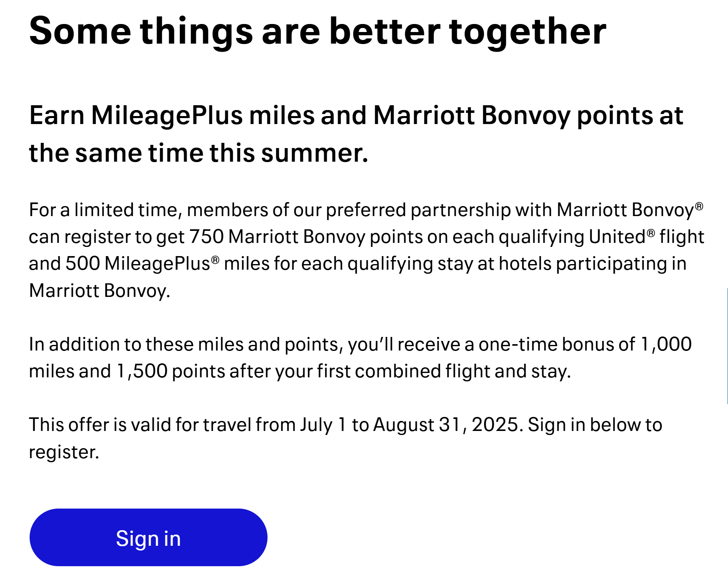Click the "500" number before MileagePlus
Viewport: 728px width, 577px height.
click(82, 264)
